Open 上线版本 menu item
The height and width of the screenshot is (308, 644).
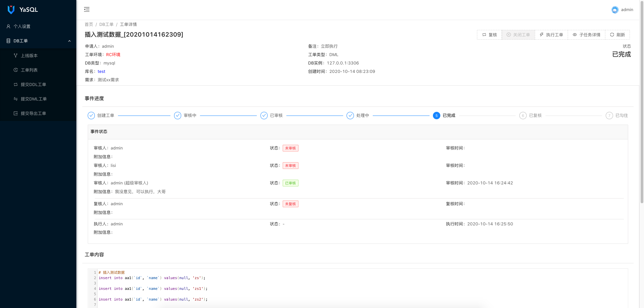coord(38,55)
